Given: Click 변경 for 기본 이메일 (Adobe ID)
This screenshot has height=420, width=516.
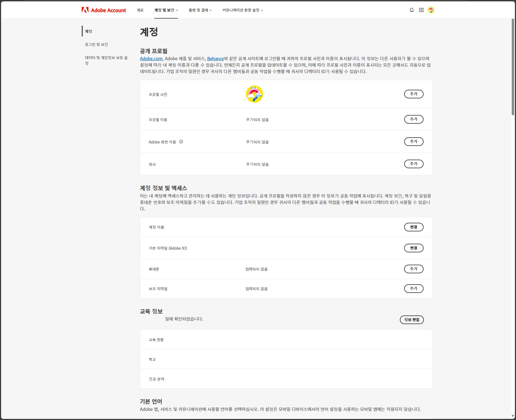Looking at the screenshot, I should coord(413,248).
